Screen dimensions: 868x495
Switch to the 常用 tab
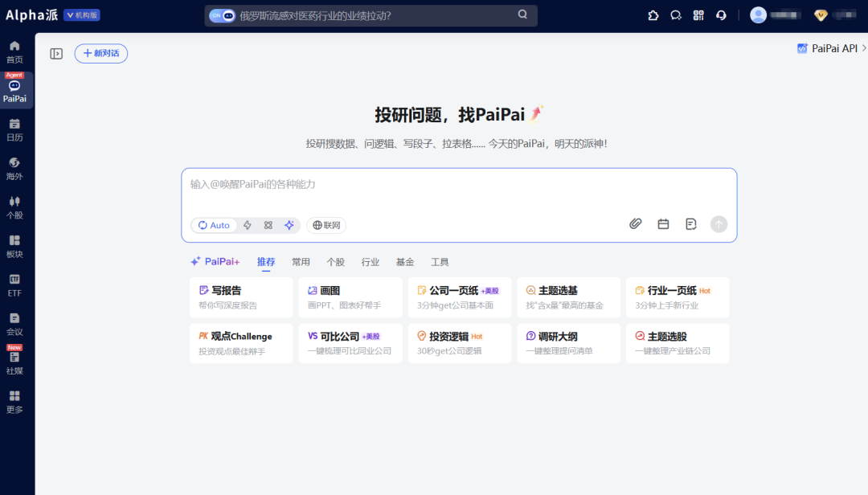(x=300, y=261)
